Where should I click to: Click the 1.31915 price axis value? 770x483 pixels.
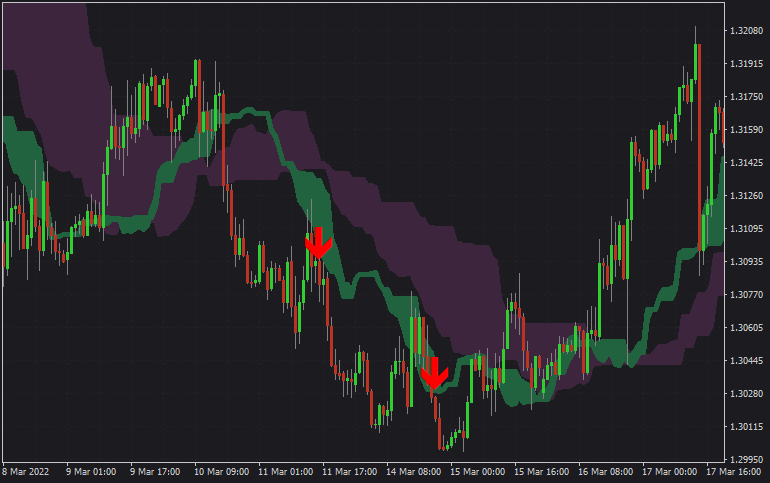pos(746,64)
